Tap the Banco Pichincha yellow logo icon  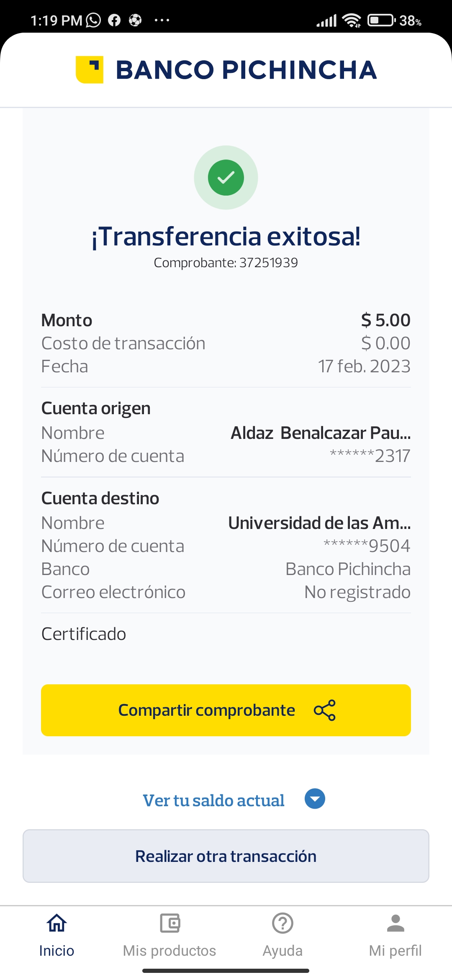tap(90, 70)
